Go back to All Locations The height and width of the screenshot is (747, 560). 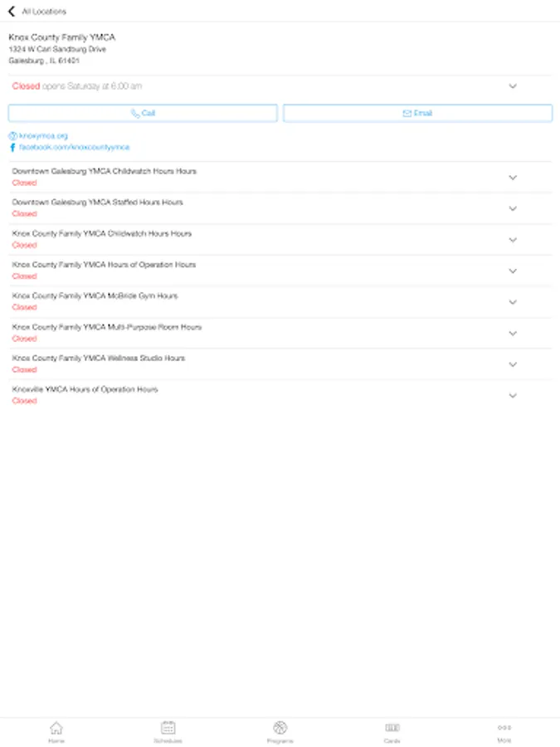click(12, 11)
